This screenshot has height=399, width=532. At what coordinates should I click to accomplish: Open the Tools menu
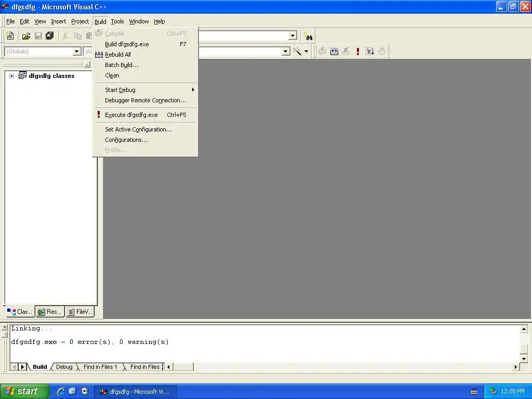click(x=117, y=21)
